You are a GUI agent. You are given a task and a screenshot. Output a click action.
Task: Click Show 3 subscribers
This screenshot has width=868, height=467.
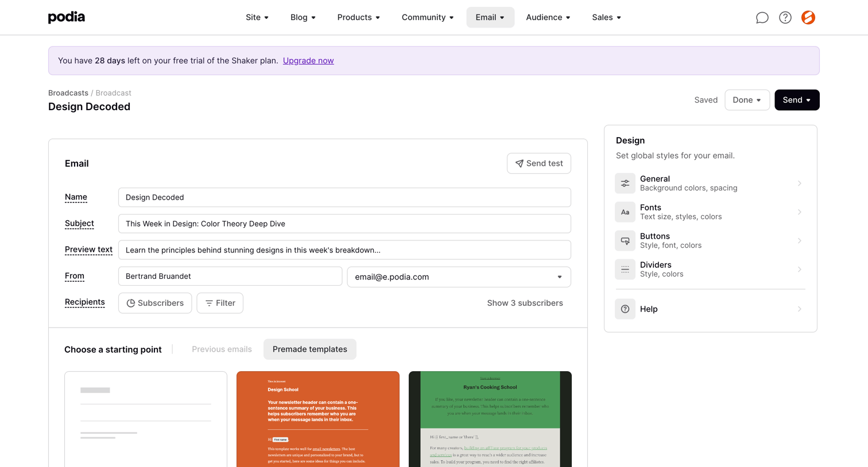(x=525, y=303)
